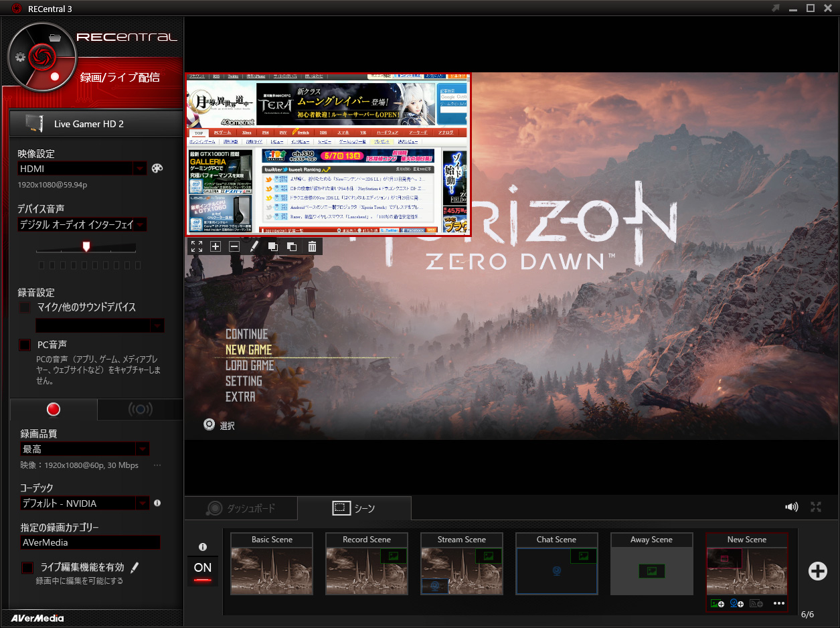The image size is (840, 628).
Task: Add a webcam source to New Scene
Action: (x=737, y=603)
